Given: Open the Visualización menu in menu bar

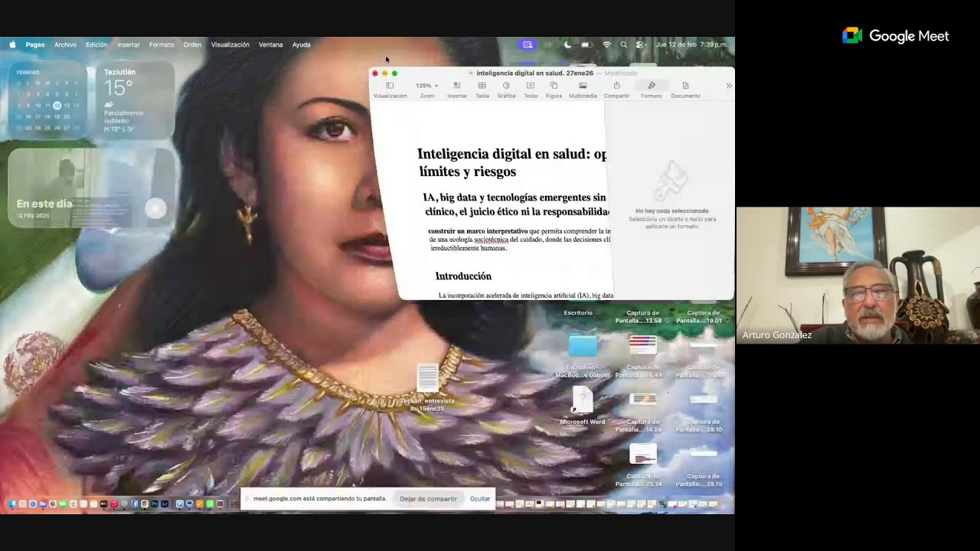Looking at the screenshot, I should (x=230, y=44).
